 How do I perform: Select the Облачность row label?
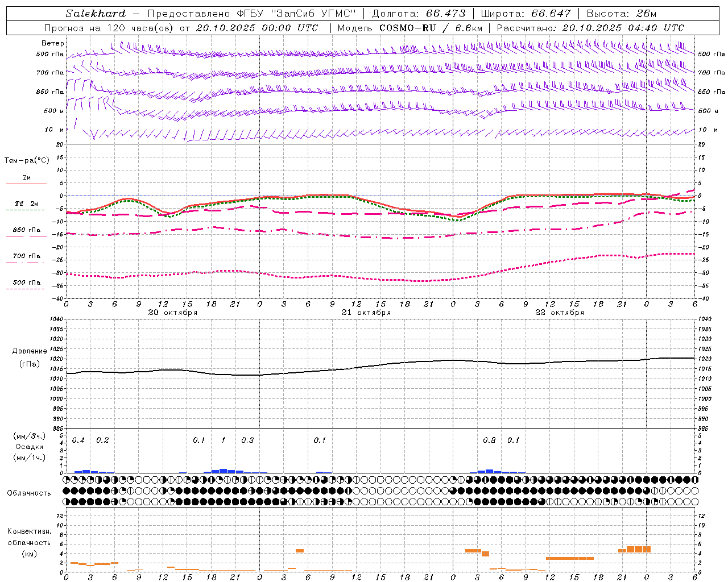[29, 493]
